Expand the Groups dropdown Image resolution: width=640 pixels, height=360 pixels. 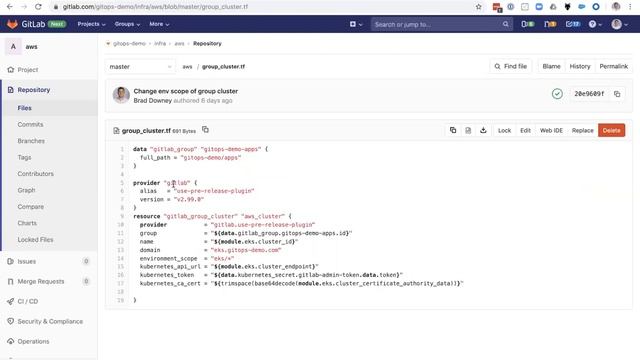click(x=127, y=24)
